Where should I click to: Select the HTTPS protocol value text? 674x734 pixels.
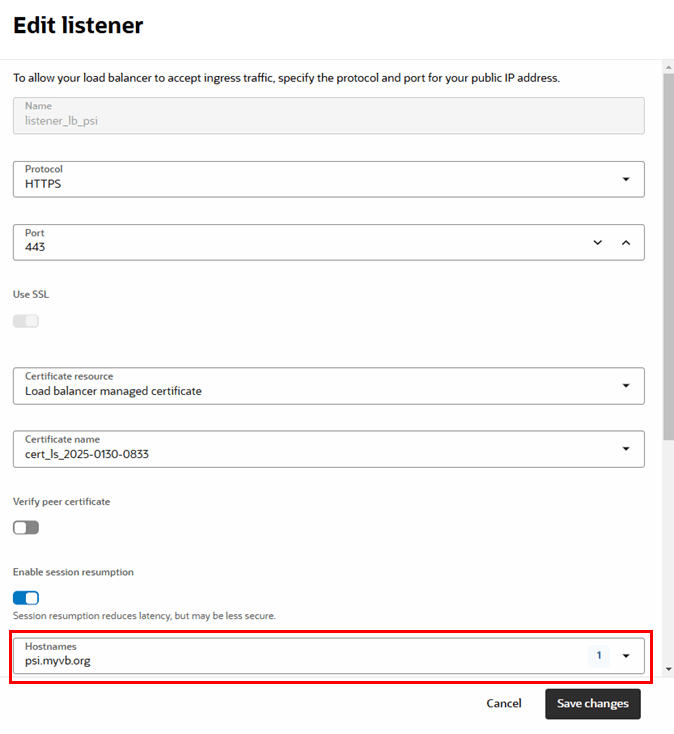[44, 185]
